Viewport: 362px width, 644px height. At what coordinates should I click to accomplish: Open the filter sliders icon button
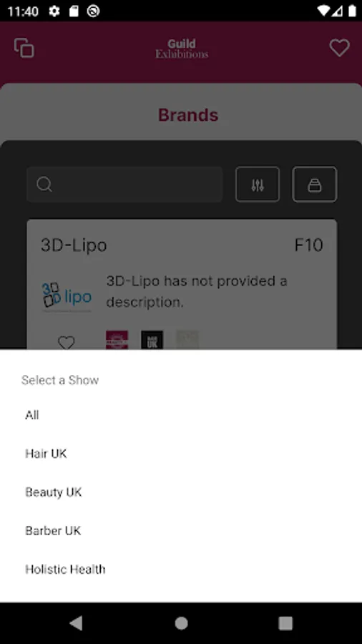pos(258,185)
